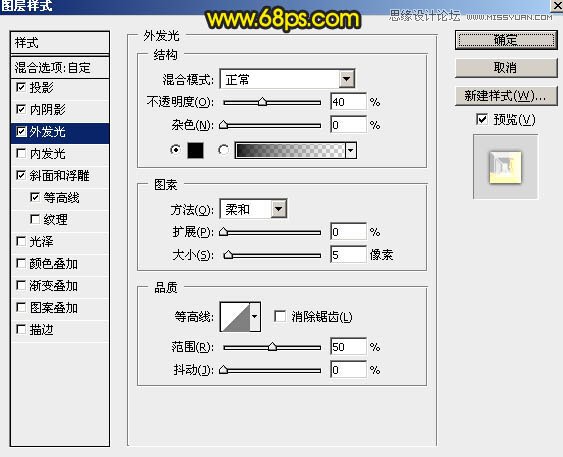Click the 新建样式(W)... button
This screenshot has width=563, height=457.
coord(506,95)
